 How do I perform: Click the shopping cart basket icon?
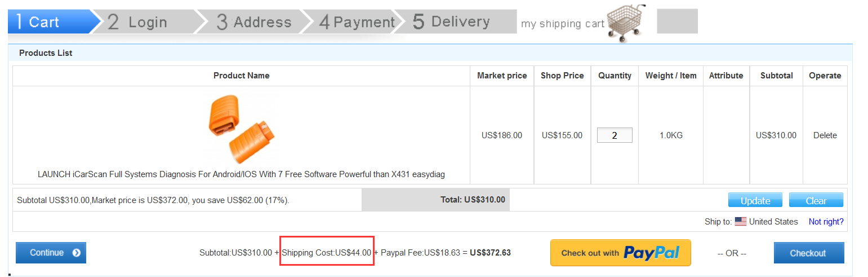coord(626,23)
